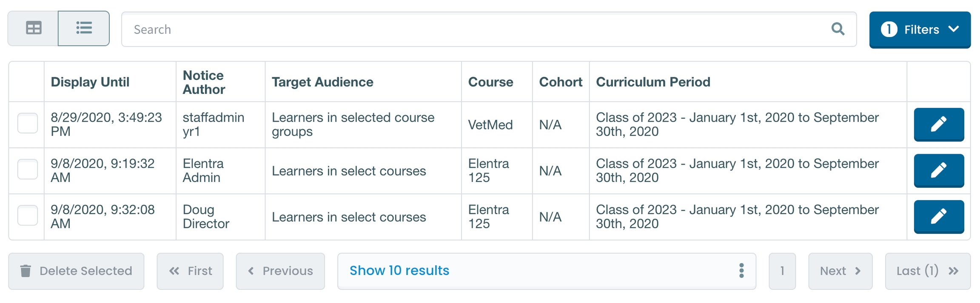The height and width of the screenshot is (303, 980).
Task: Switch to grid view layout
Action: tap(34, 28)
